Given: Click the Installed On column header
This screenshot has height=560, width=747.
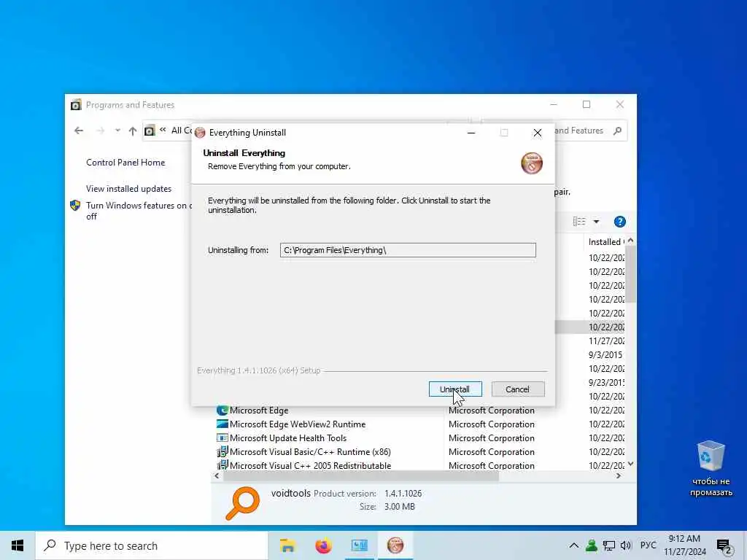Looking at the screenshot, I should 606,242.
